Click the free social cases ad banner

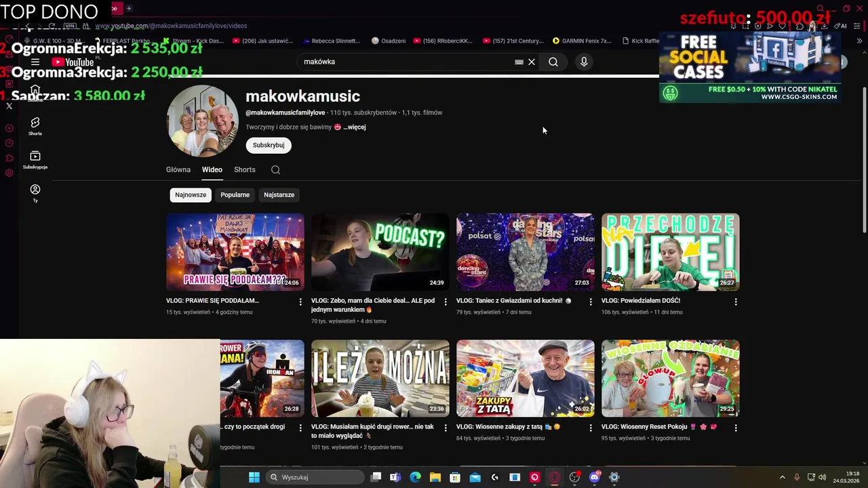(750, 67)
